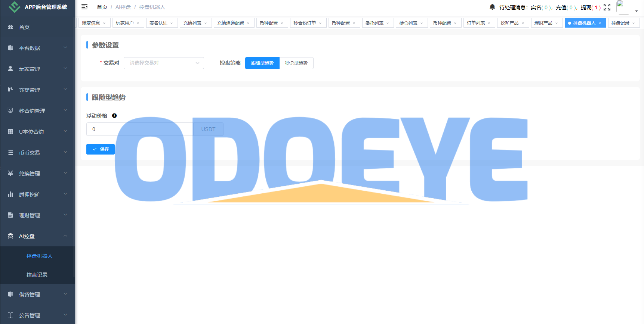Click the 充提管理 sidebar icon
This screenshot has width=644, height=324.
coord(10,90)
